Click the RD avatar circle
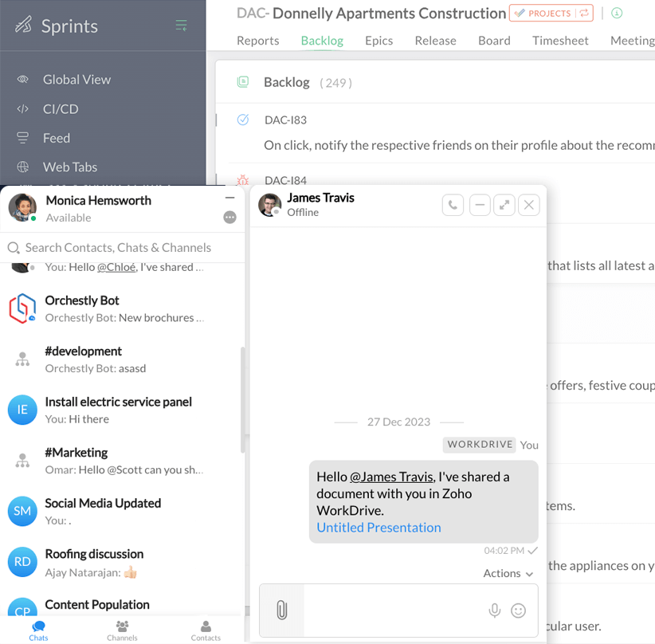Viewport: 655px width, 644px height. tap(22, 562)
